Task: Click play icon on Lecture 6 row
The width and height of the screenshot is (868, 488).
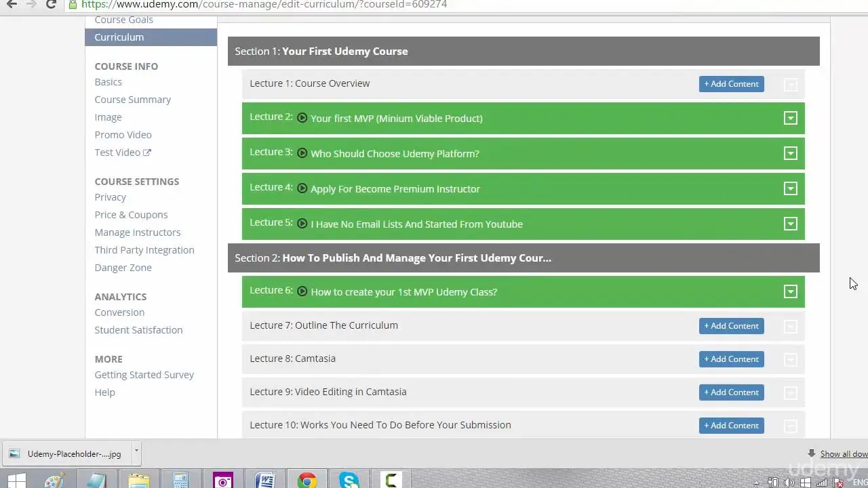Action: [302, 291]
